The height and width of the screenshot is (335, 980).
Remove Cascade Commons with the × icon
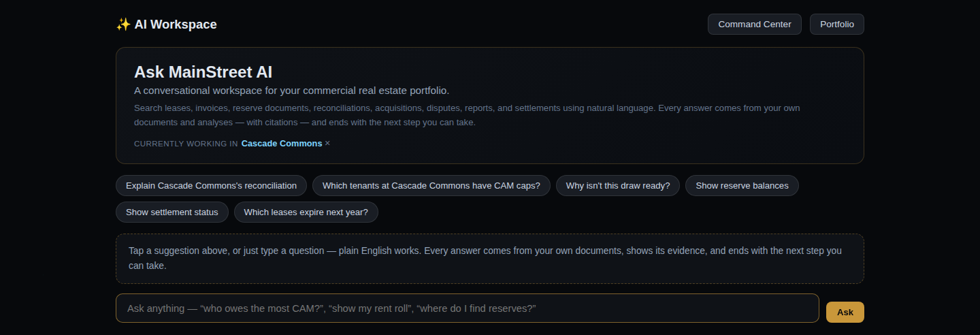327,144
